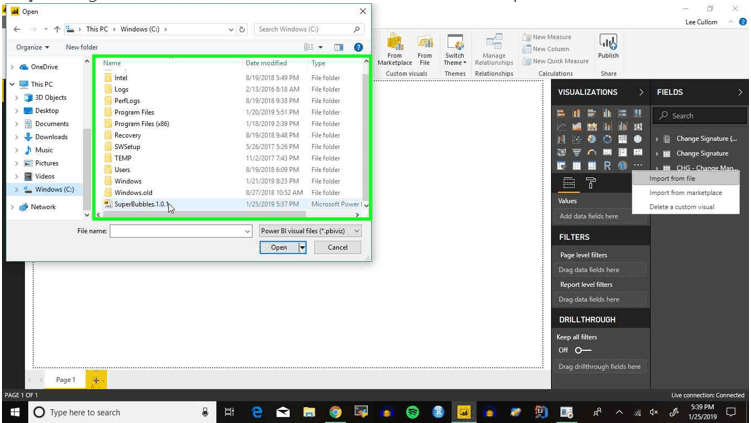Open the Format paint roller tab
The height and width of the screenshot is (423, 751).
(591, 183)
